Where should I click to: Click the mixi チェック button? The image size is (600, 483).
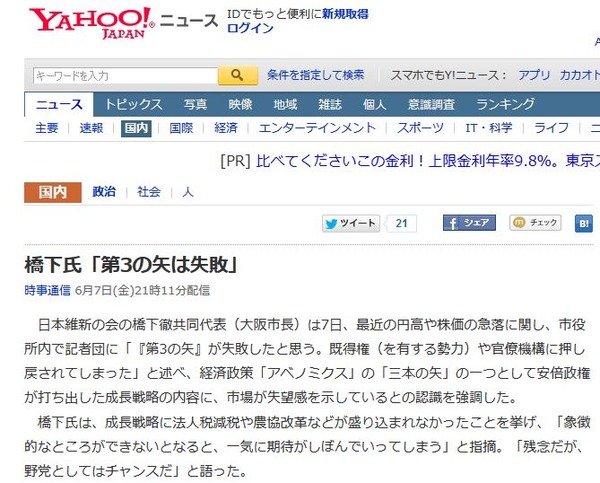pyautogui.click(x=535, y=223)
